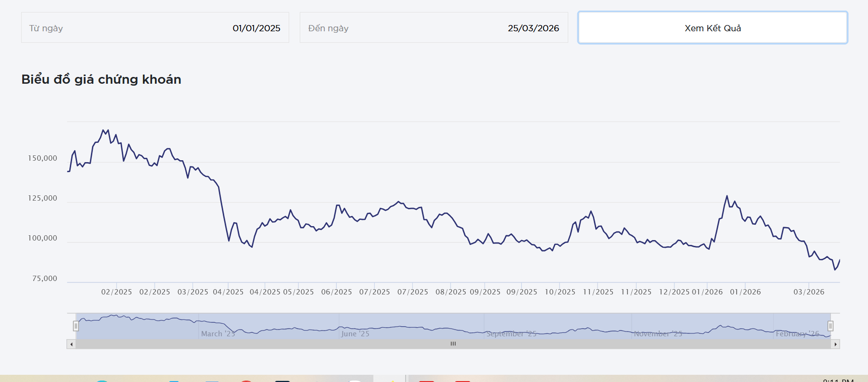Click the Xem Kết Quả button
868x382 pixels.
(712, 28)
